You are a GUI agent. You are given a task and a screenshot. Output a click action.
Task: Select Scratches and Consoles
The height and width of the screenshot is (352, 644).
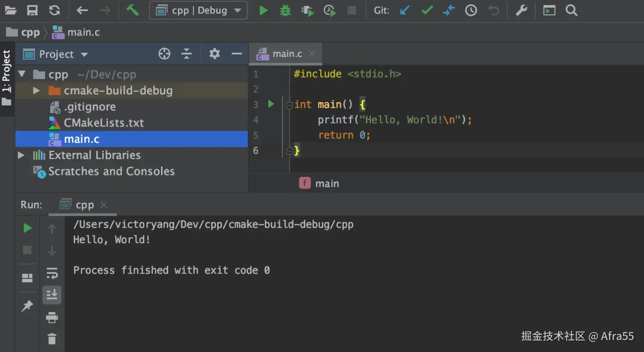pyautogui.click(x=131, y=171)
